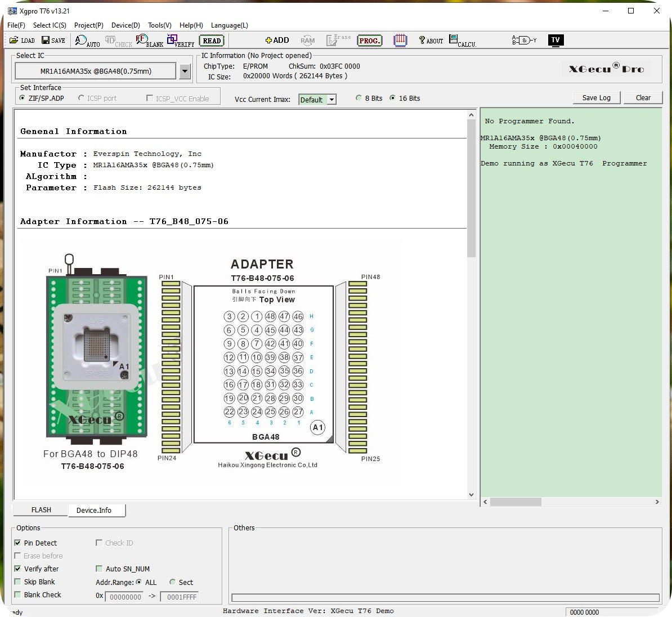
Task: Enable the Blank Check checkbox
Action: [17, 594]
